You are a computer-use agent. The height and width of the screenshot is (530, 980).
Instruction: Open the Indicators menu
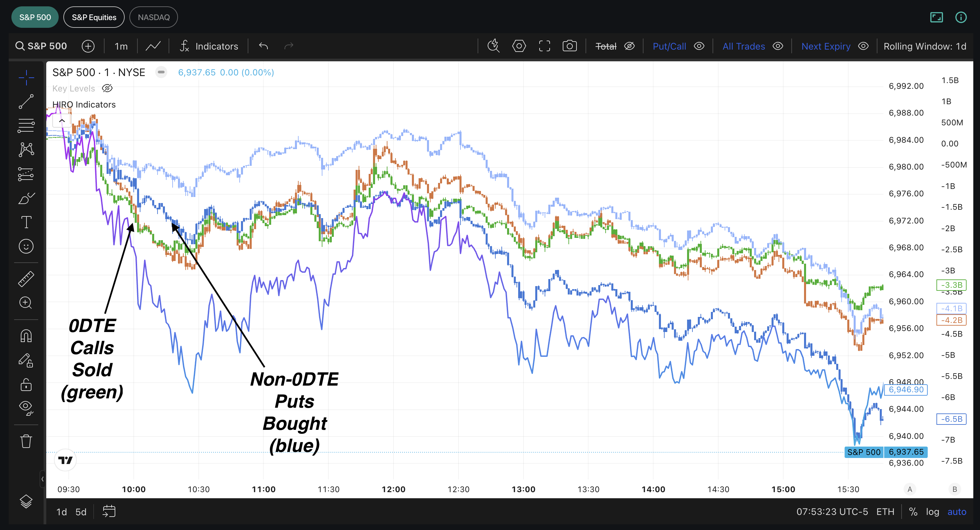(209, 46)
